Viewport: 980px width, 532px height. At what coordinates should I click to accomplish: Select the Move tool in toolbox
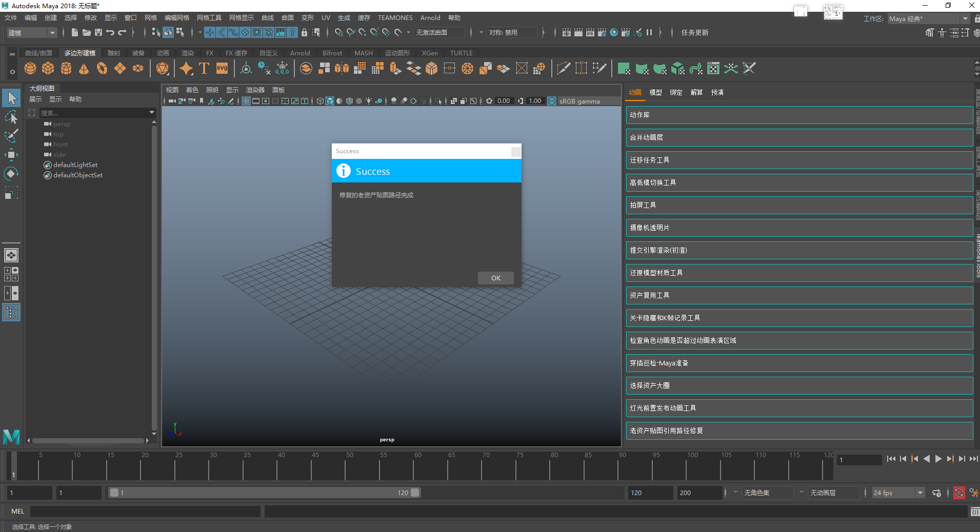click(x=11, y=155)
